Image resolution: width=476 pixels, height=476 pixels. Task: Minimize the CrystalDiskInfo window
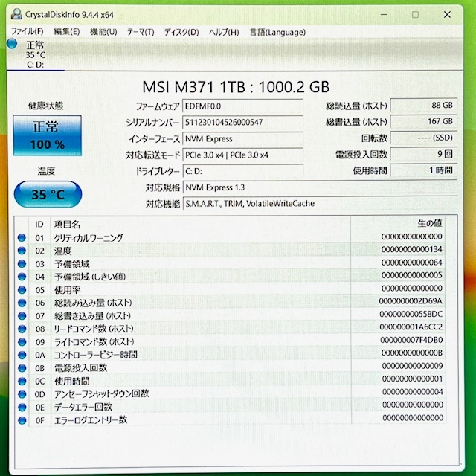tap(384, 14)
